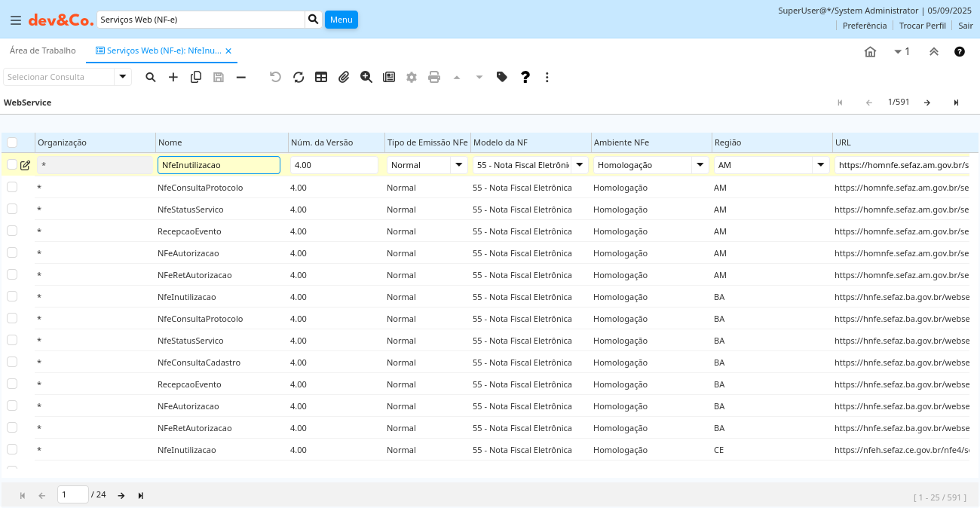Screen dimensions: 980x508
Task: Expand the Ambiente NFe Homologação dropdown
Action: (700, 165)
